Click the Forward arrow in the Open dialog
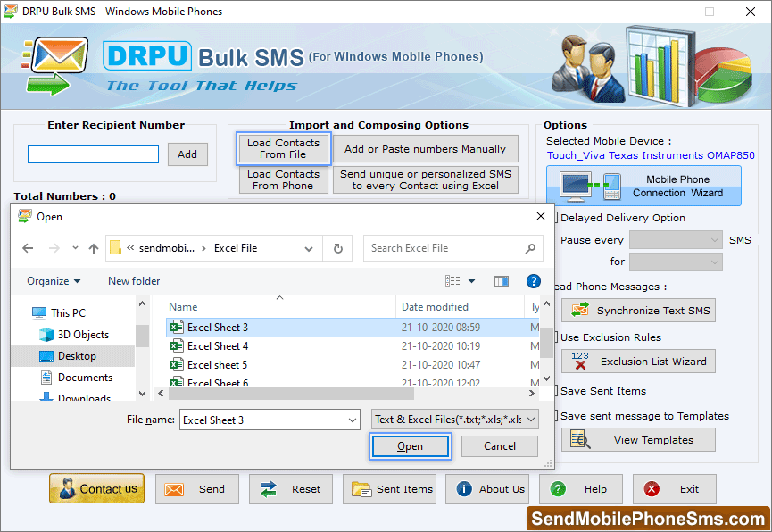Screen dimensions: 772x532 point(54,248)
